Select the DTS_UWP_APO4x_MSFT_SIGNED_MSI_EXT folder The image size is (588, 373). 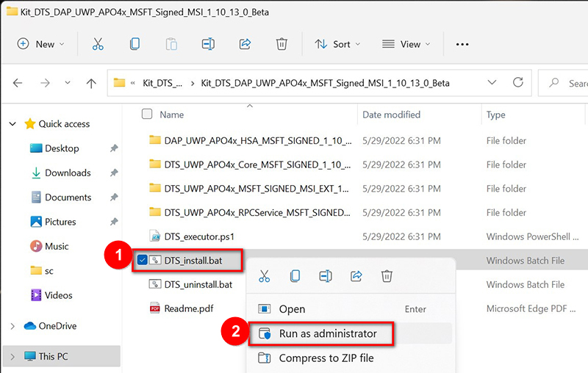click(x=257, y=189)
